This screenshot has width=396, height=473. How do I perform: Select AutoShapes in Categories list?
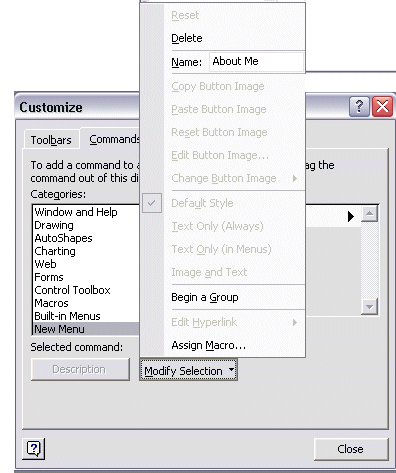[x=86, y=238]
